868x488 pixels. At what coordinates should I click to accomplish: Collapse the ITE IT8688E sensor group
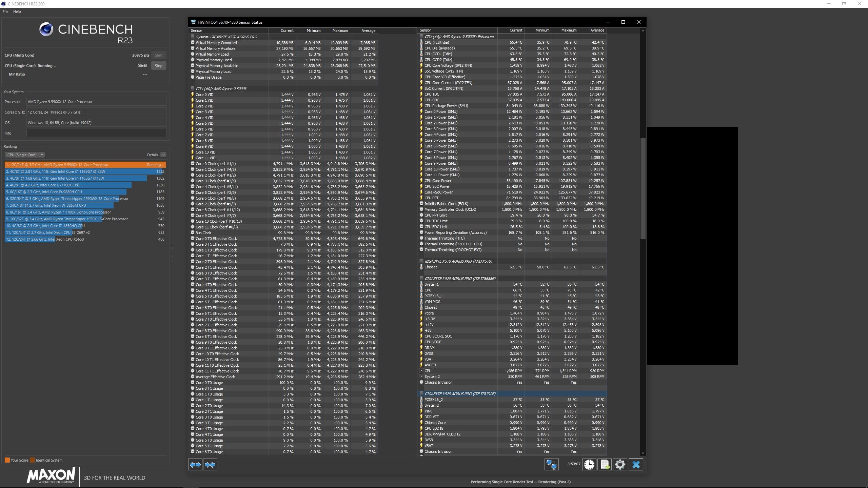[421, 279]
